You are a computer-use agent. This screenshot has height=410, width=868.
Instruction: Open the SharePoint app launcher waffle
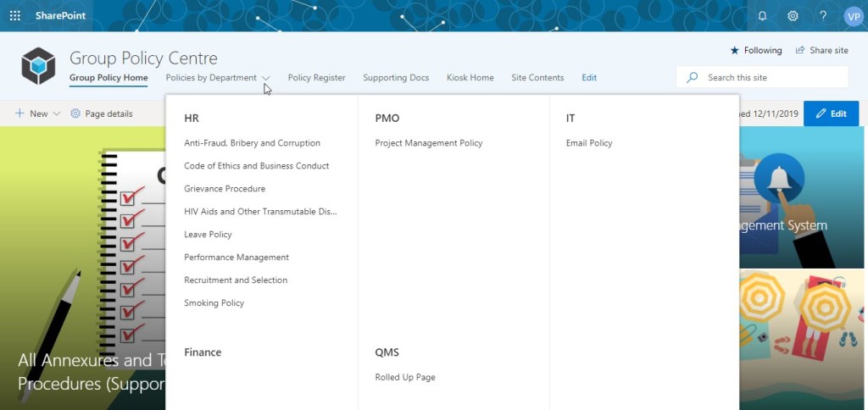14,15
